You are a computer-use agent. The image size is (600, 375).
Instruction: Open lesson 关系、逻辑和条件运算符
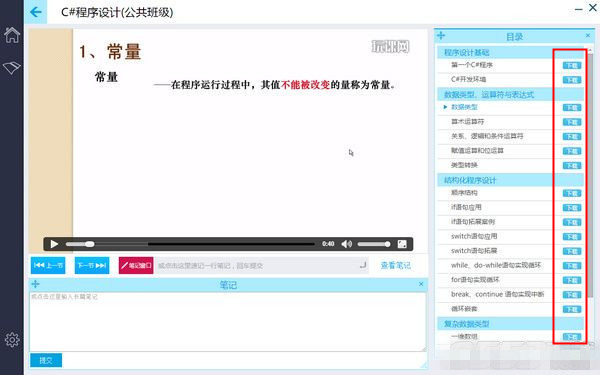[487, 136]
